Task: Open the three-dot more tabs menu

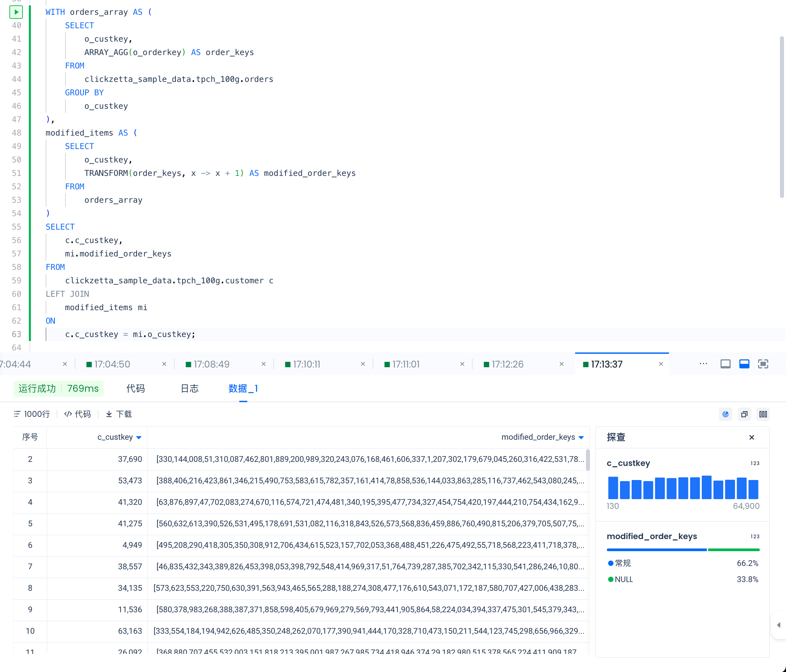Action: point(703,364)
